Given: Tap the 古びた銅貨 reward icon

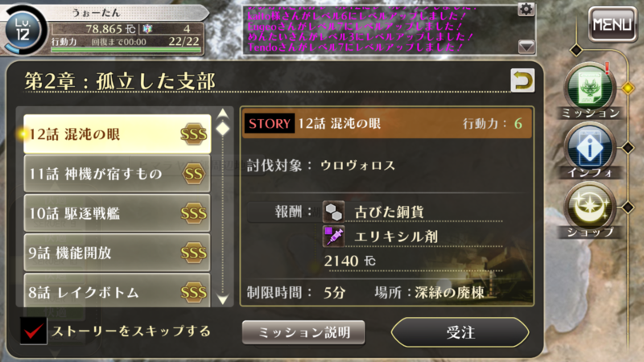Looking at the screenshot, I should point(333,212).
